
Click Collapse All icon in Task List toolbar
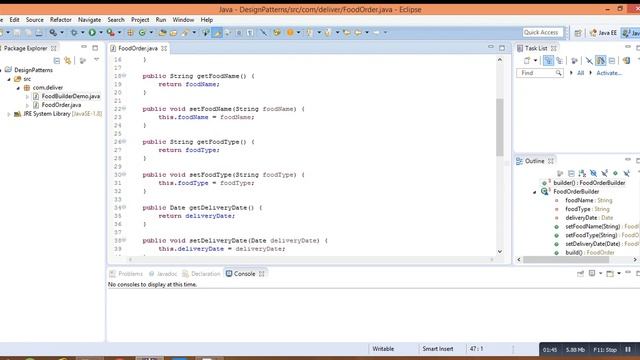click(612, 61)
